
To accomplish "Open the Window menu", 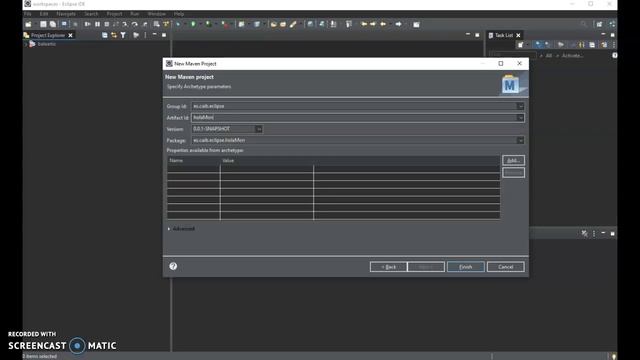I will click(x=157, y=14).
